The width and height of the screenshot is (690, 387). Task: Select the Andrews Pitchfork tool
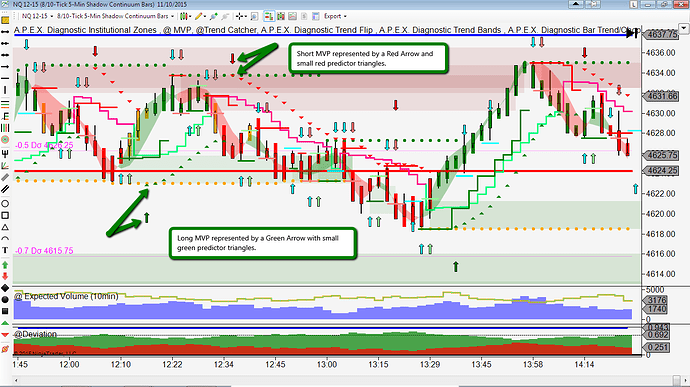[x=5, y=154]
